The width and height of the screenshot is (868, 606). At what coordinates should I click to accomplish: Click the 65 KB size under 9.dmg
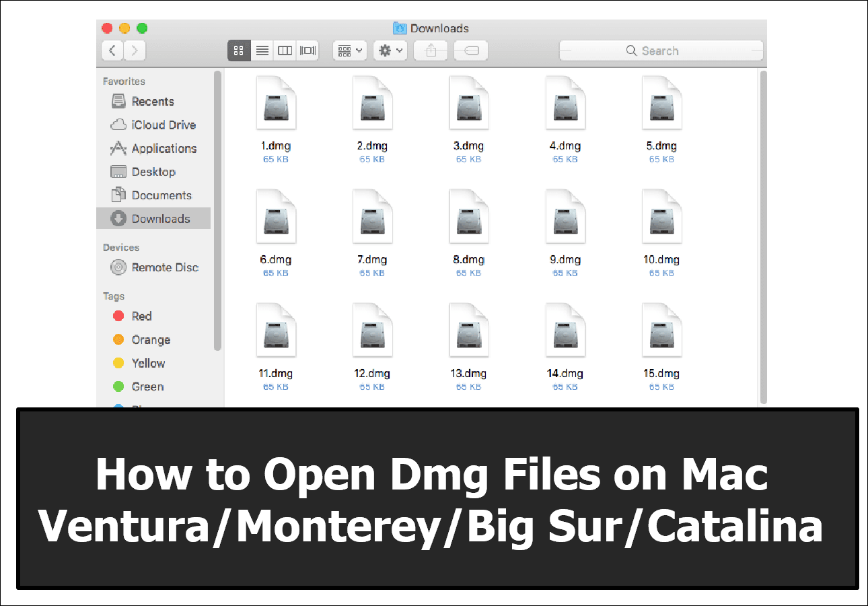(565, 273)
